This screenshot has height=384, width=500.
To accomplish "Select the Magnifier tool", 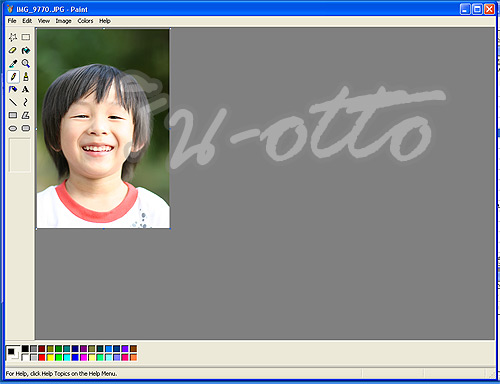I will pyautogui.click(x=26, y=63).
